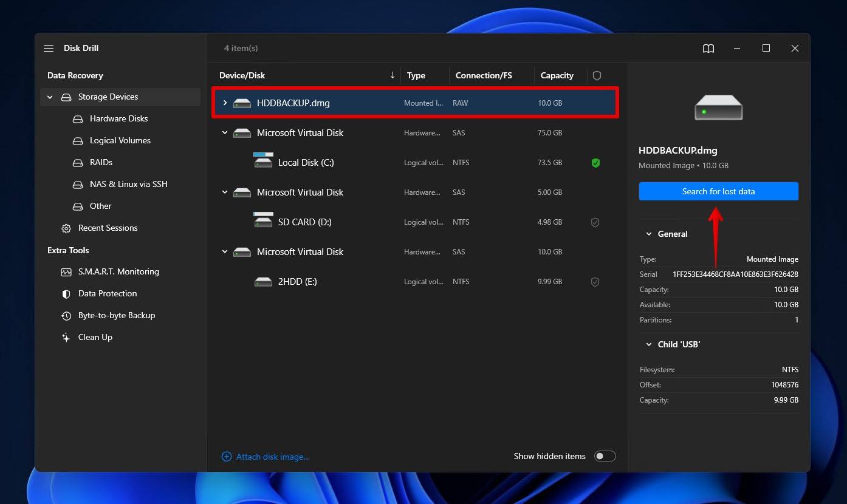This screenshot has height=504, width=847.
Task: Click the Search for lost data button
Action: point(718,191)
